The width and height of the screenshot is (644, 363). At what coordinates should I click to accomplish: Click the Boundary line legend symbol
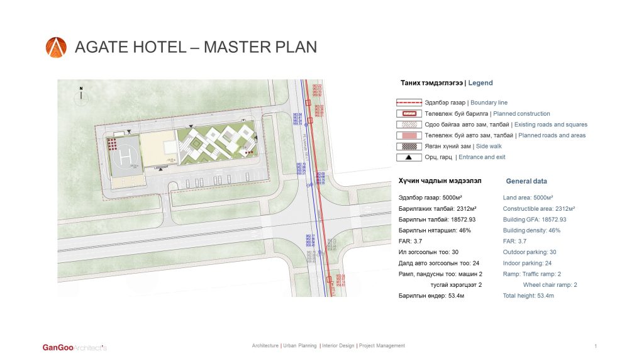(409, 103)
